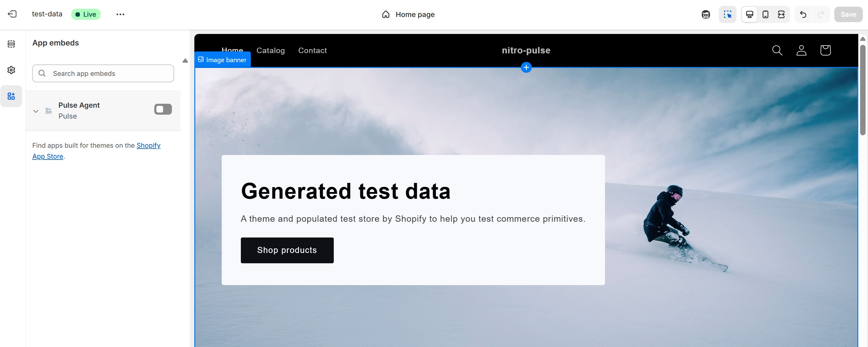Enable the Pulse Agent toggle
The width and height of the screenshot is (868, 347).
(163, 109)
